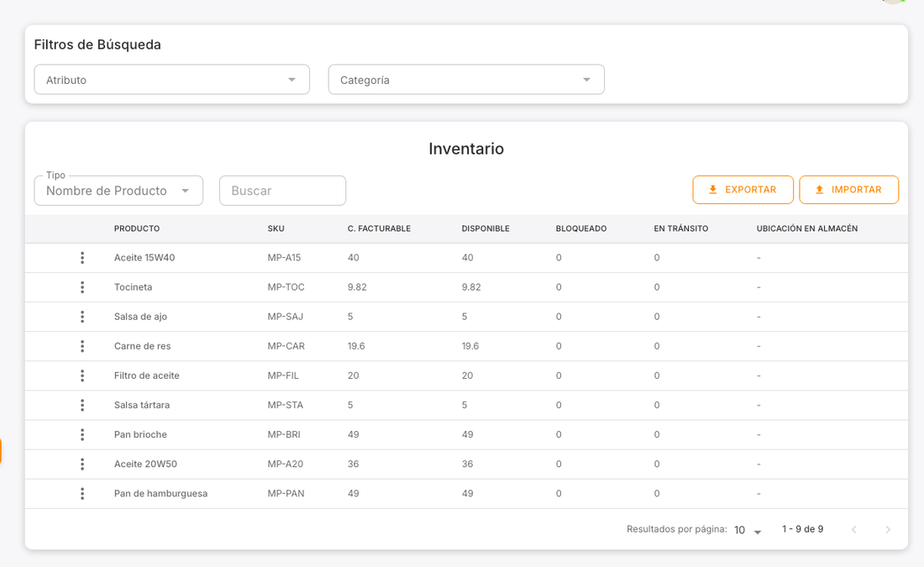
Task: Open row options menu for Carne de res
Action: coord(82,346)
